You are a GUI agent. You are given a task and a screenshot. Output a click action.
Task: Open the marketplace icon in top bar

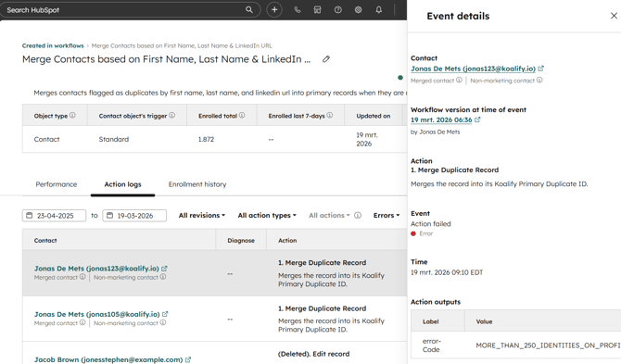317,10
